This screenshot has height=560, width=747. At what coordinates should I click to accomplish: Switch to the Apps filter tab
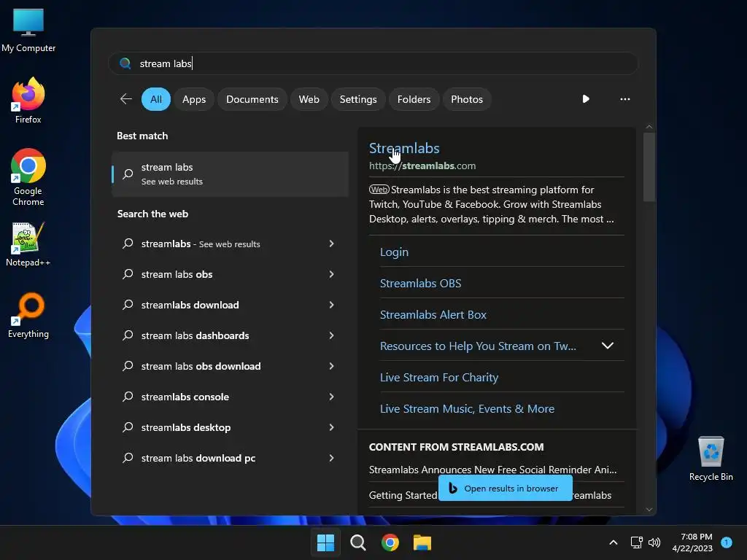[194, 99]
